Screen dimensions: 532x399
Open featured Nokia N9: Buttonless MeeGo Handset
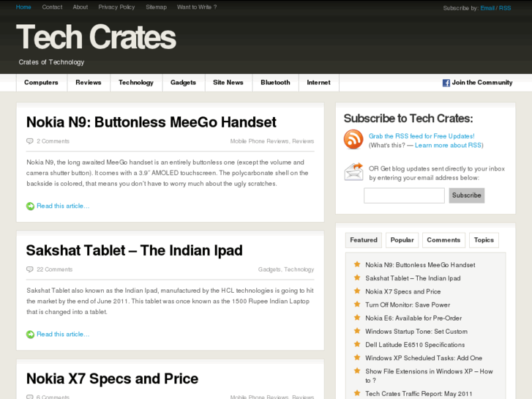(420, 265)
